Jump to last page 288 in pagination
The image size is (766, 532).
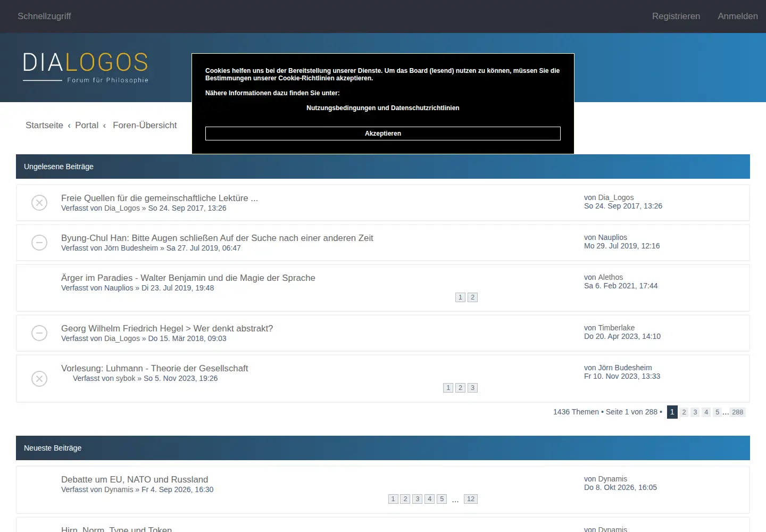(x=738, y=412)
